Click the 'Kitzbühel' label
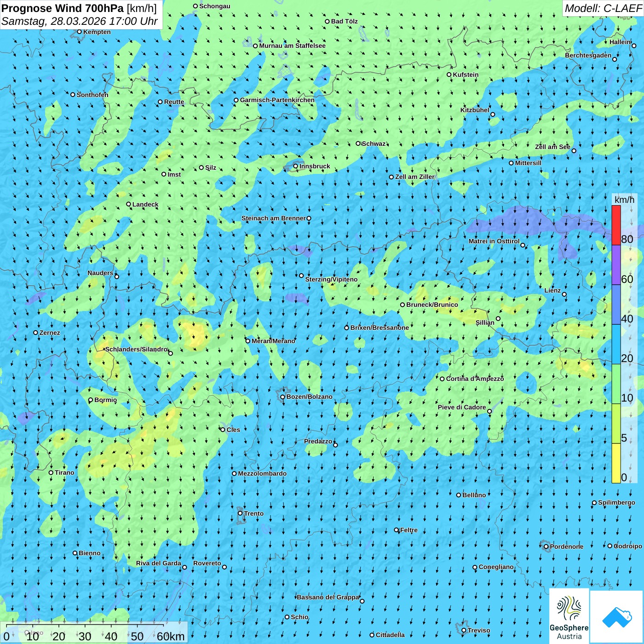The image size is (644, 644). [475, 110]
